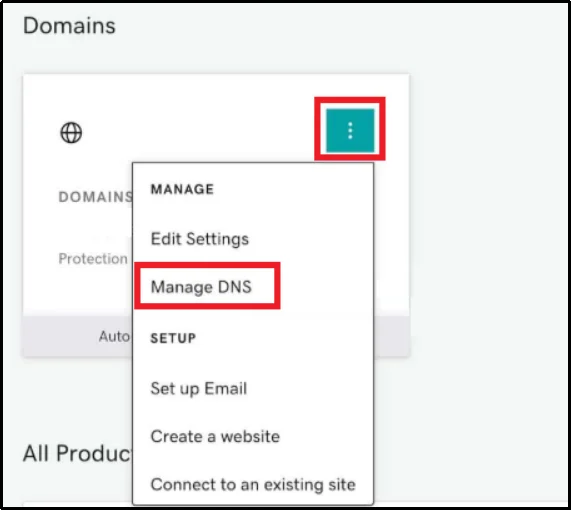This screenshot has height=511, width=572.
Task: Select Connect to an existing site
Action: (x=253, y=484)
